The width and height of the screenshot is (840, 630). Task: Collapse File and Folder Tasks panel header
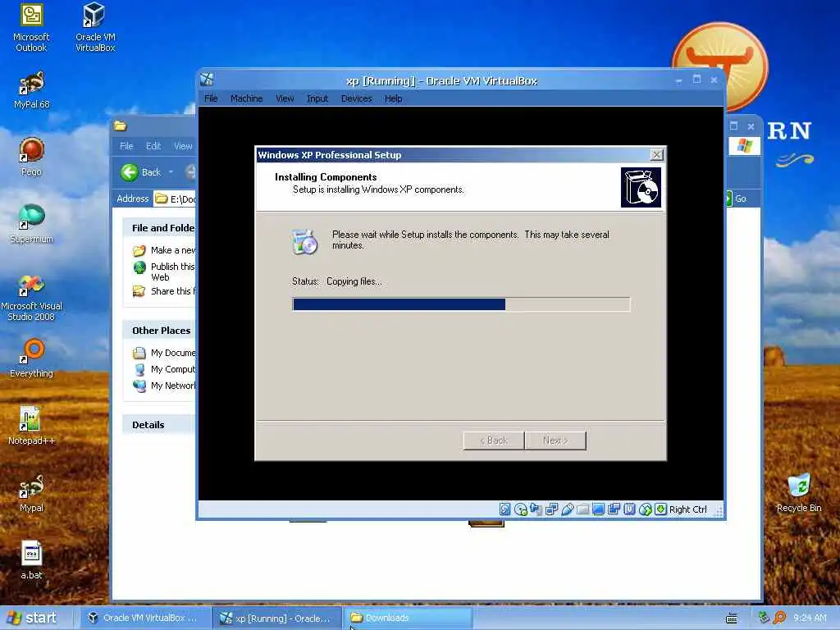pyautogui.click(x=160, y=228)
